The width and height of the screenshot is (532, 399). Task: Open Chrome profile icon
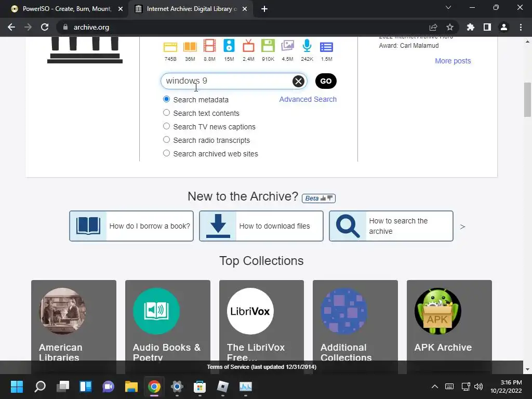504,27
